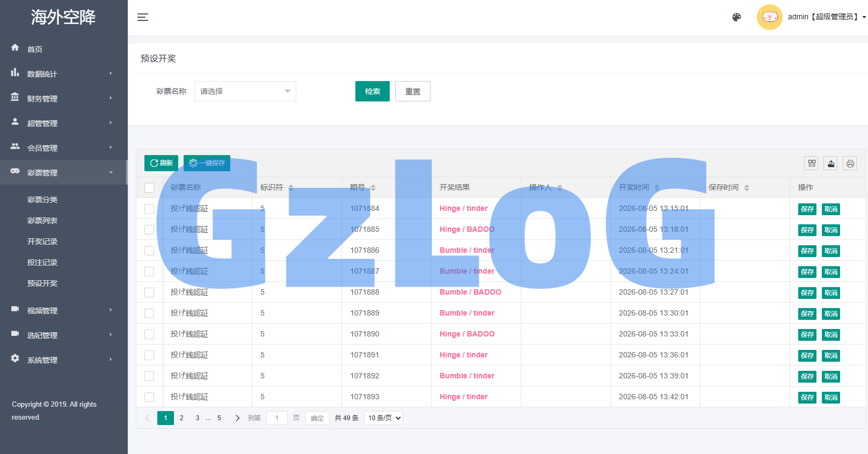Expand the 视频管理 submenu chevron
868x454 pixels.
pyautogui.click(x=111, y=310)
